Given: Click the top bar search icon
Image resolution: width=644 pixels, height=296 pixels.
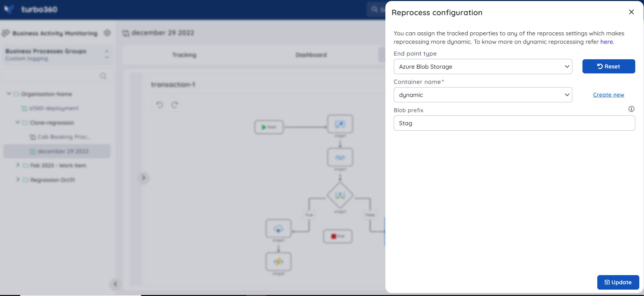Looking at the screenshot, I should [x=374, y=9].
